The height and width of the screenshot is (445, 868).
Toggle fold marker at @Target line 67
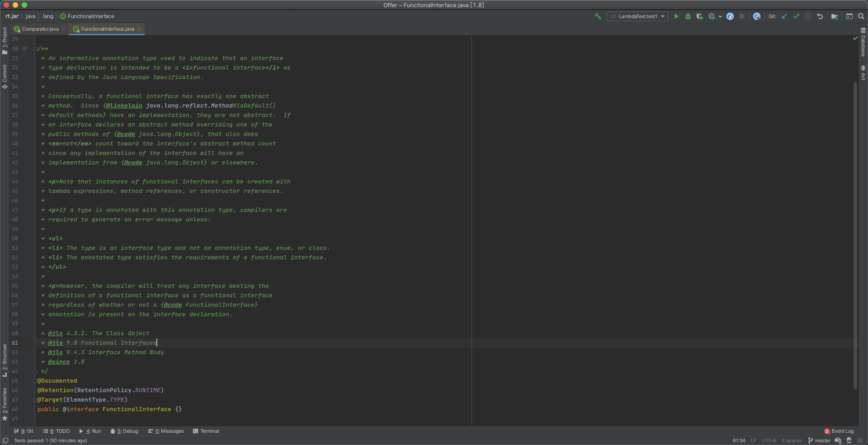35,400
